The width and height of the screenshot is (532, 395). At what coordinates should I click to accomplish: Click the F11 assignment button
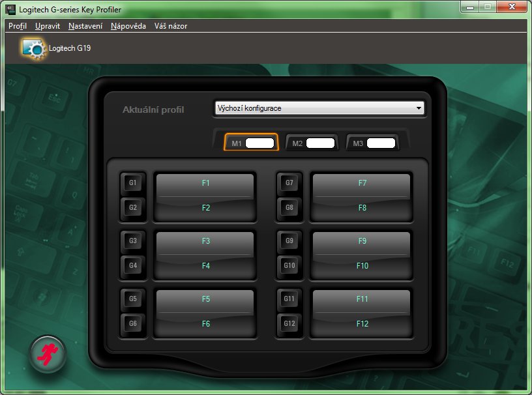pos(362,299)
